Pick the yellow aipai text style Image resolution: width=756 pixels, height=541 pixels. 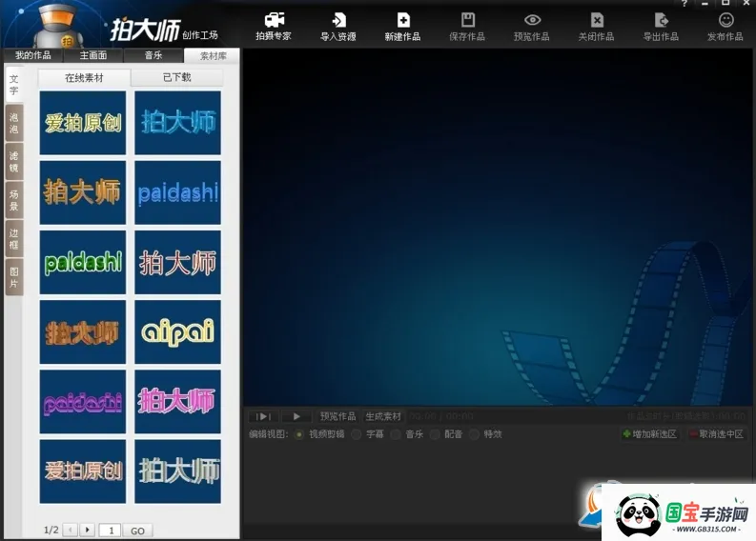pos(178,331)
